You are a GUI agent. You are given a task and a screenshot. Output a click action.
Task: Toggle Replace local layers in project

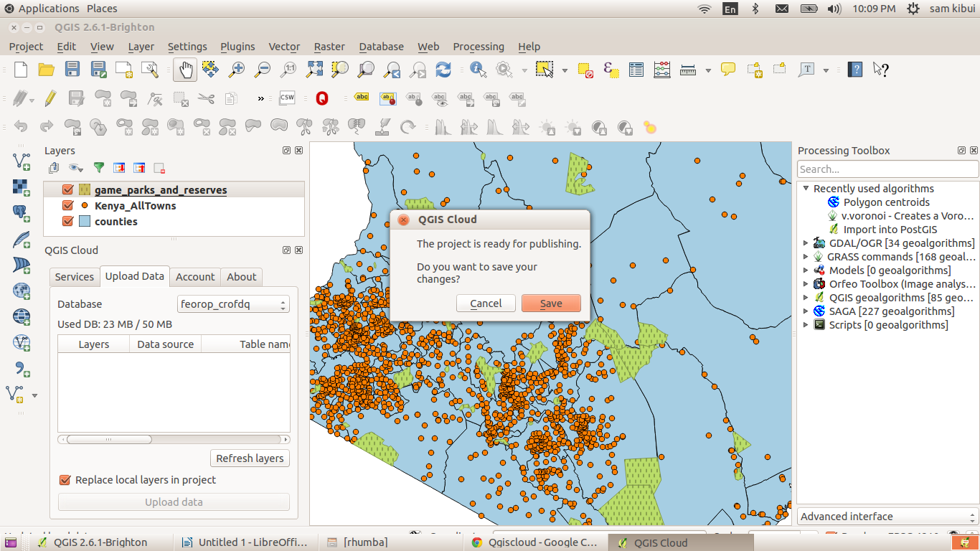point(65,480)
